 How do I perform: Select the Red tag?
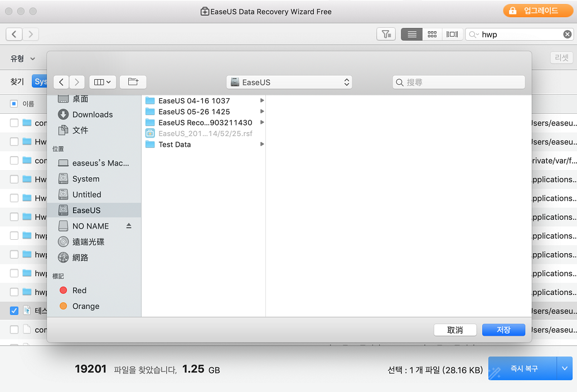point(94,291)
